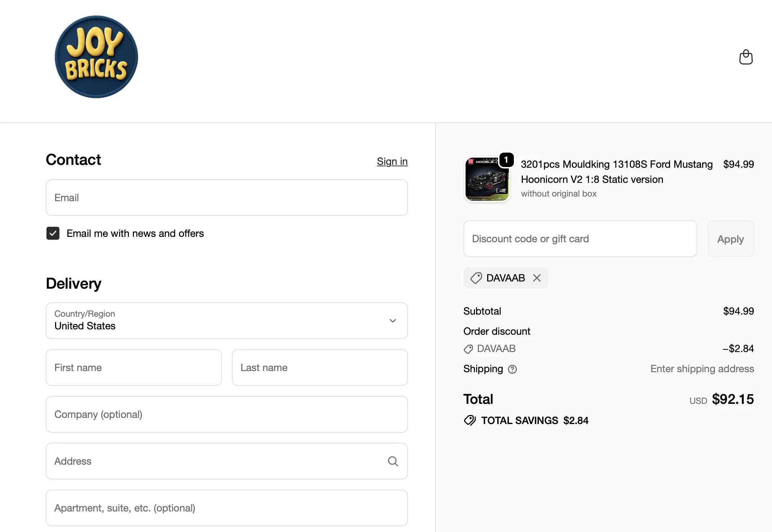Open the shopping bag cart icon
772x532 pixels.
pos(746,57)
